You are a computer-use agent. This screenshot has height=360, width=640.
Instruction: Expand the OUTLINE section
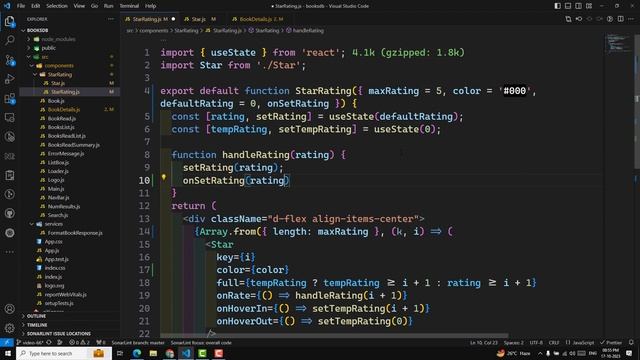coord(36,316)
